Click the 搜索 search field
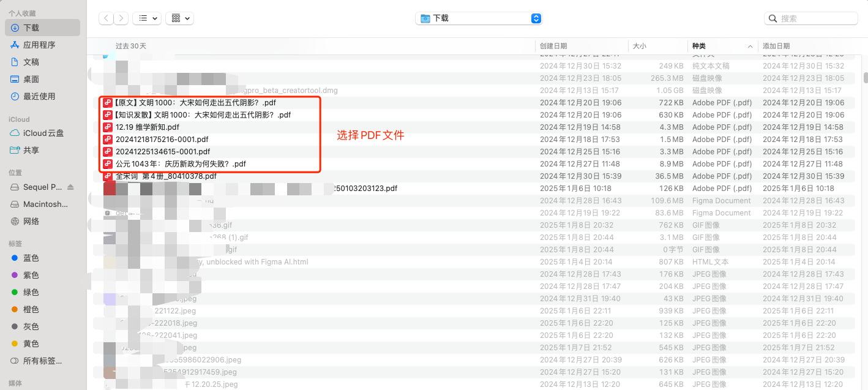The height and width of the screenshot is (390, 868). 812,18
